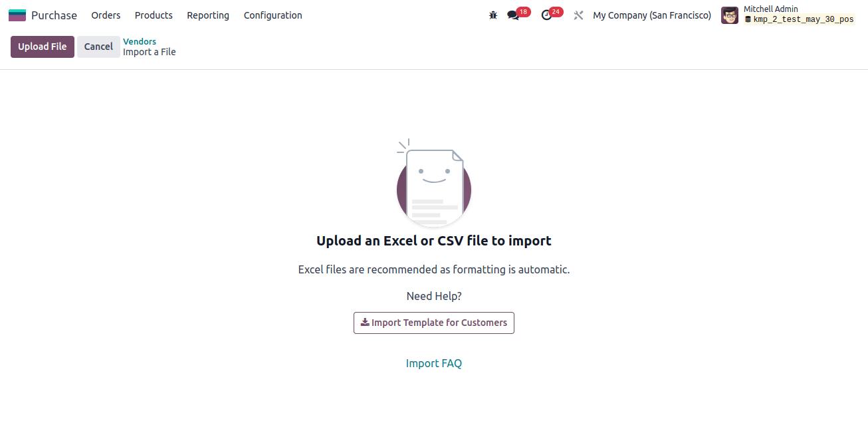Screen dimensions: 868x439
Task: Open the debug bug icon
Action: click(493, 15)
